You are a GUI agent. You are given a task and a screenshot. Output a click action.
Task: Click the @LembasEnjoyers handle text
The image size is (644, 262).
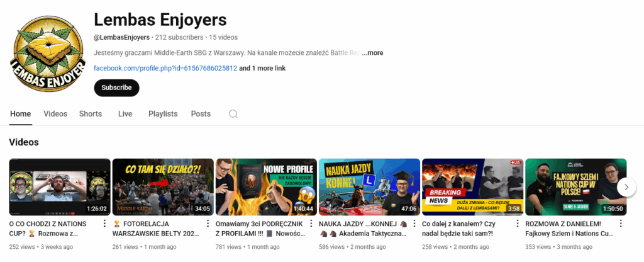coord(121,37)
